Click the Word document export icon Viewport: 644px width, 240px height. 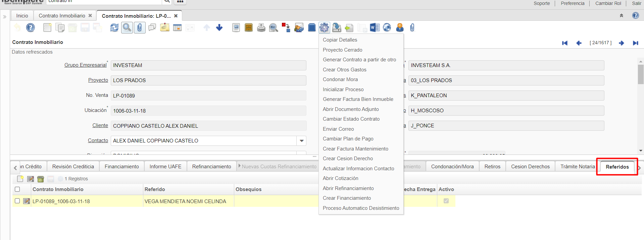[375, 28]
